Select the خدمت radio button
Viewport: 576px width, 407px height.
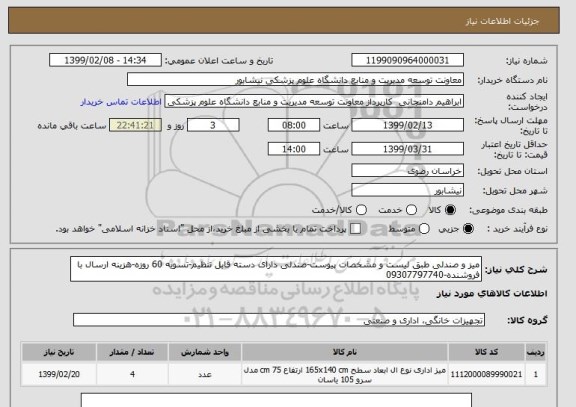coord(411,210)
